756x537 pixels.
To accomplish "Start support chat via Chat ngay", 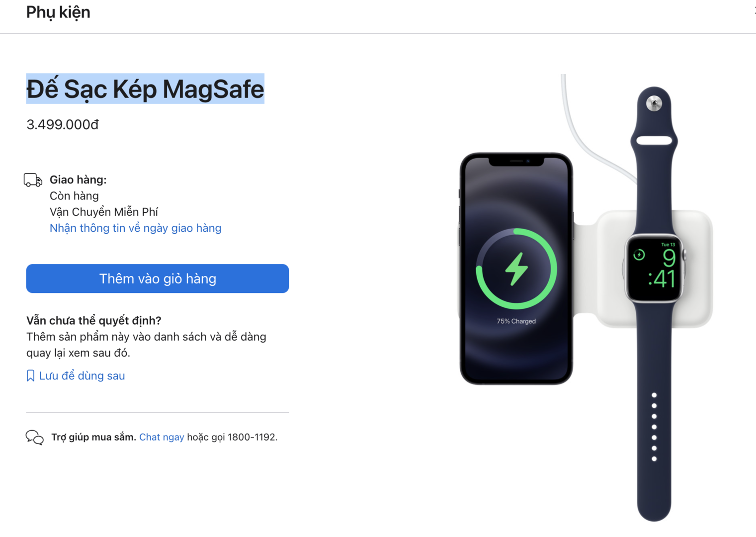I will [162, 437].
